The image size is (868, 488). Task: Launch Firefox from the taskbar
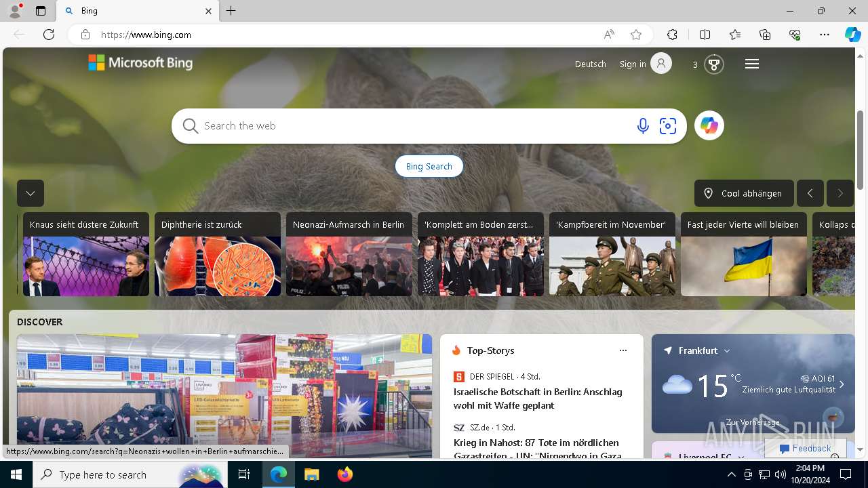tap(345, 474)
